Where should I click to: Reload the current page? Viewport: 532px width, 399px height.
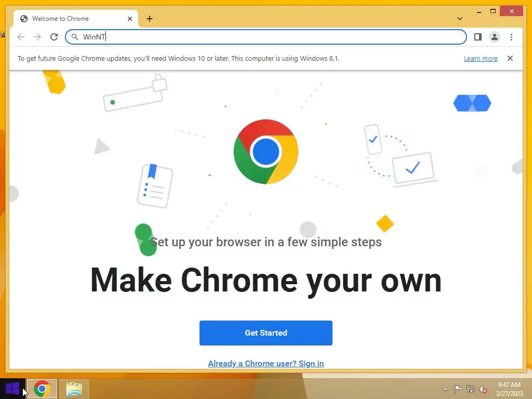(54, 37)
